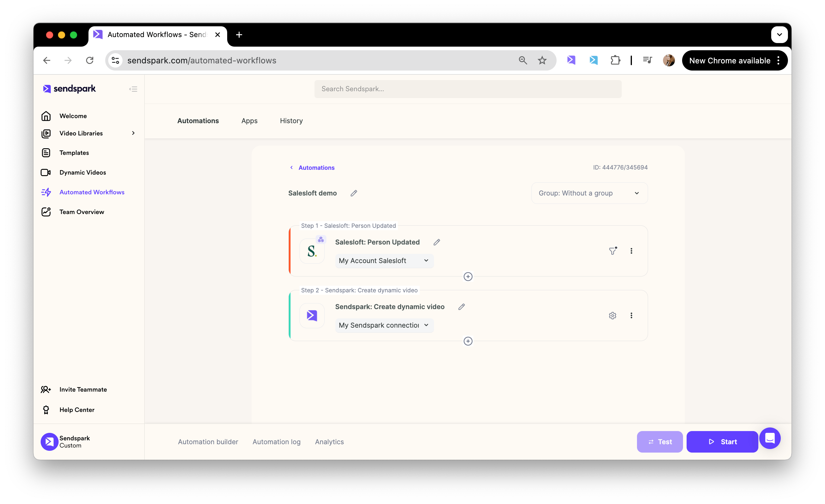The image size is (825, 504).
Task: Open the New Chrome available menu dots
Action: click(x=779, y=61)
